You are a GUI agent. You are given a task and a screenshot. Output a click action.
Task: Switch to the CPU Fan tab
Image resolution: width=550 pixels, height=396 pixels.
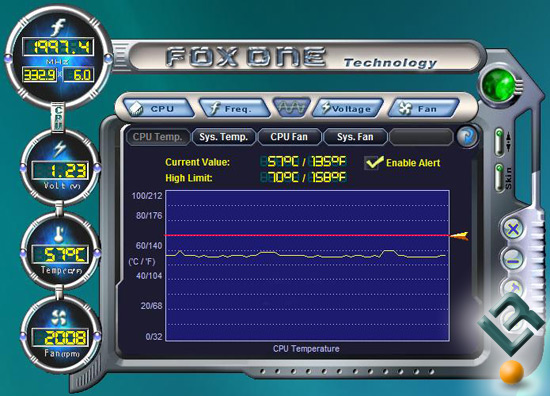tap(289, 137)
